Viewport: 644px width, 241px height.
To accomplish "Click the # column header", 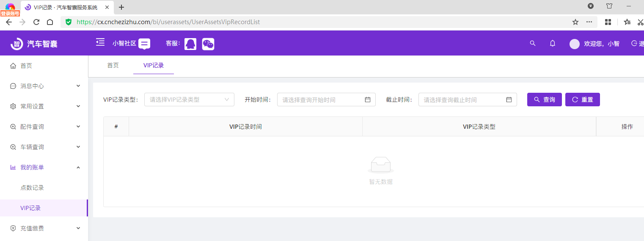I will [x=116, y=127].
